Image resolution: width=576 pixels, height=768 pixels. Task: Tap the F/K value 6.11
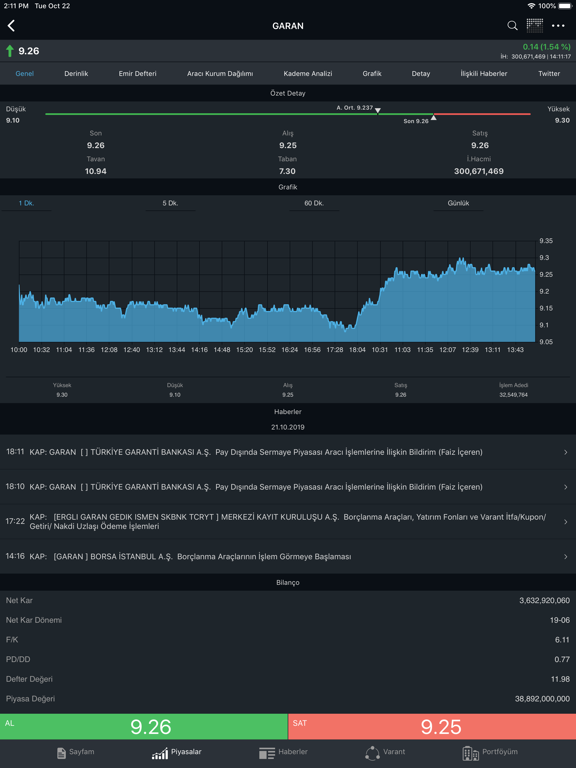click(562, 640)
